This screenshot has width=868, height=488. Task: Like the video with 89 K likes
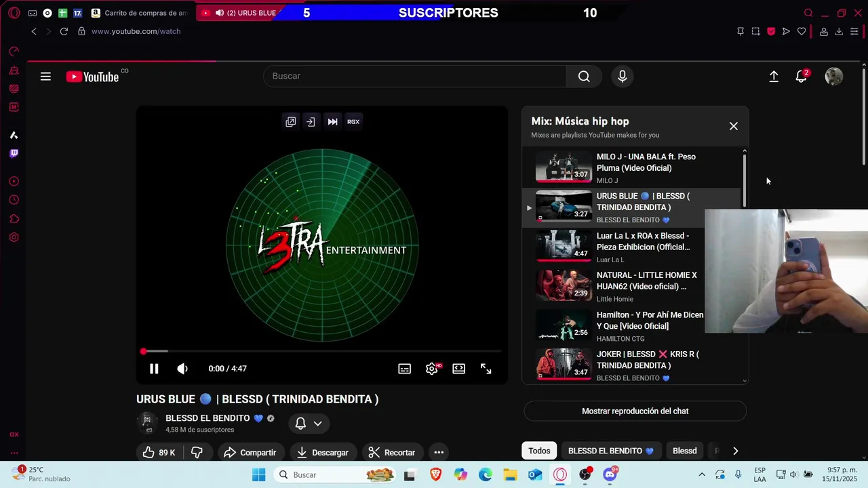coord(159,452)
